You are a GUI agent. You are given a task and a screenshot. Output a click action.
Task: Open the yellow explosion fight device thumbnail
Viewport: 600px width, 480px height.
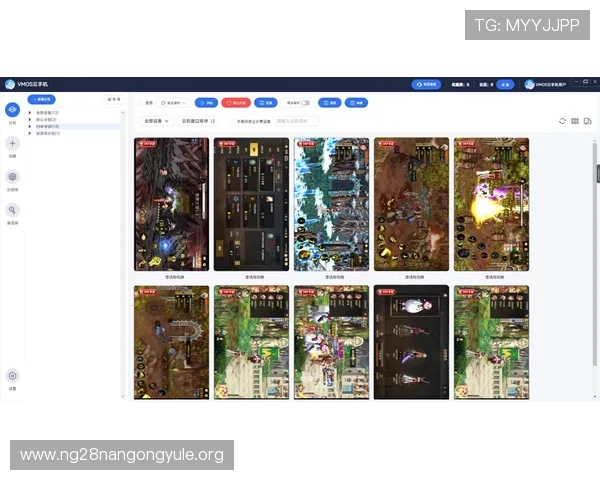click(491, 204)
